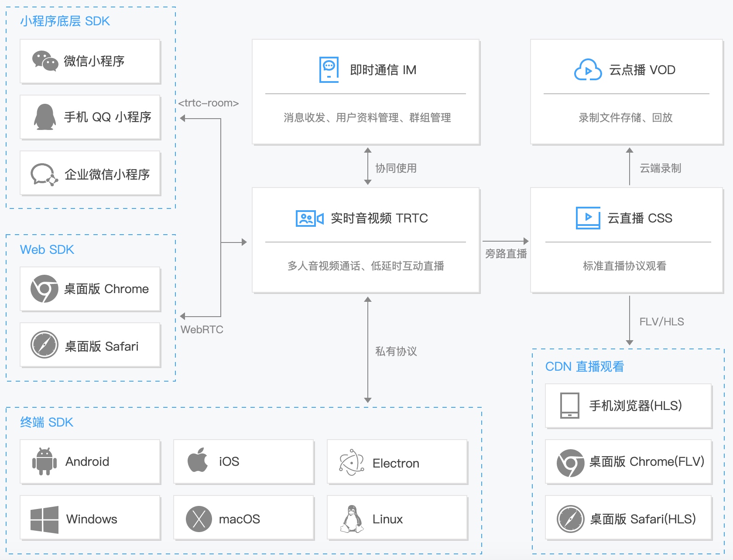Select the 企业微信小程序 label
This screenshot has width=733, height=560.
[107, 174]
